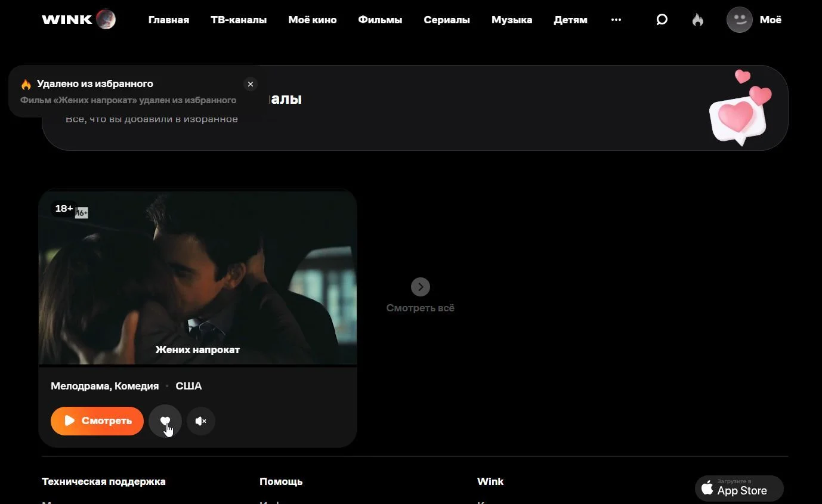Viewport: 822px width, 504px height.
Task: Open the profile avatar icon
Action: pyautogui.click(x=739, y=20)
